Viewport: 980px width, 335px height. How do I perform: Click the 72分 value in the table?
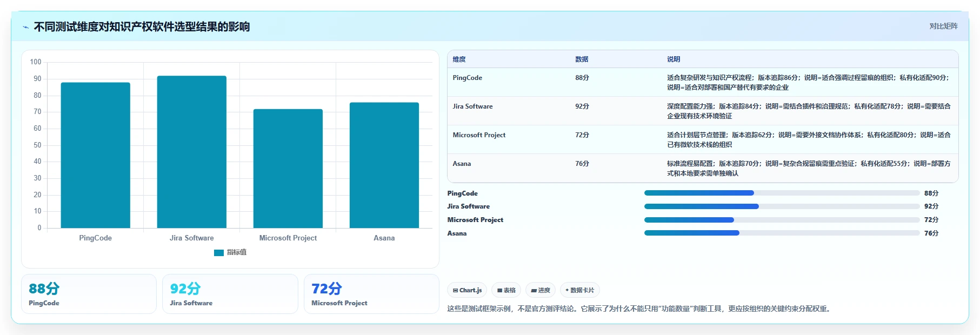[x=582, y=135]
